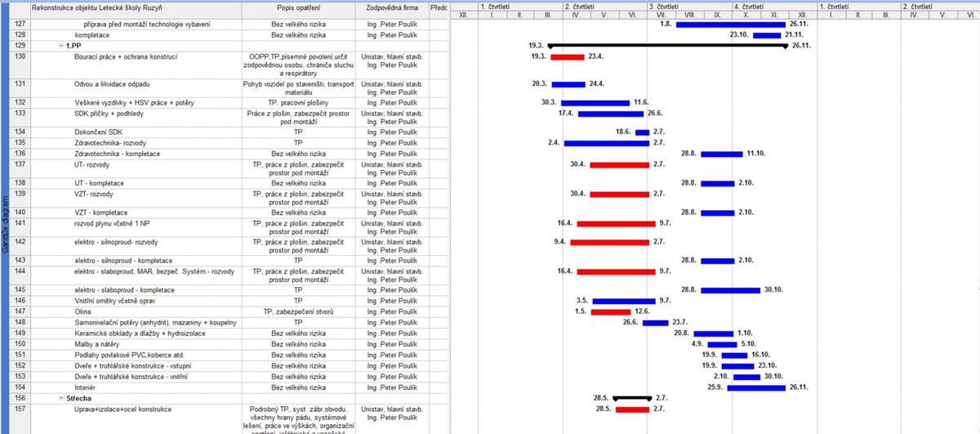Select task 'Bourací práce + ochrana konstrukcí'
This screenshot has width=980, height=434.
[126, 57]
